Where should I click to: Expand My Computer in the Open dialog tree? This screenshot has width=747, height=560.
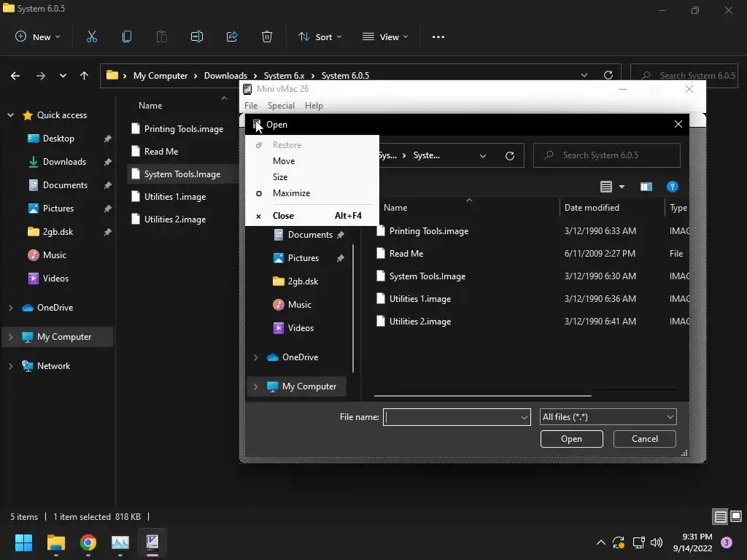[x=256, y=386]
